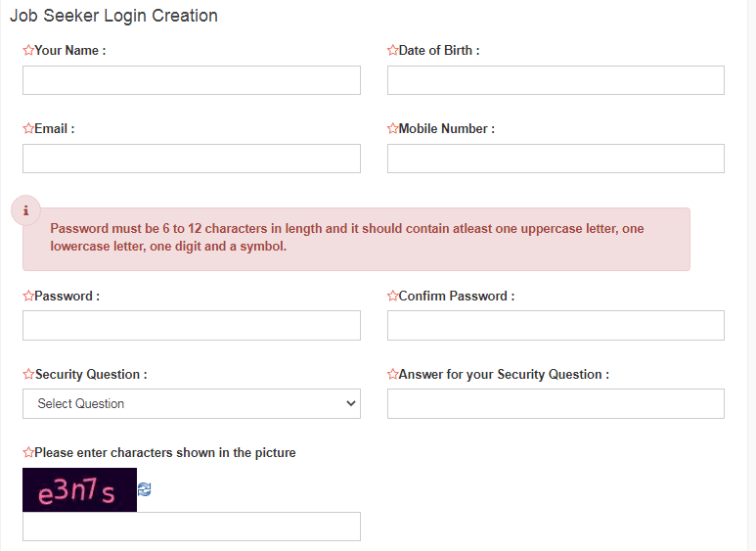The height and width of the screenshot is (551, 756).
Task: Click the red star beside Mobile Number
Action: 393,128
